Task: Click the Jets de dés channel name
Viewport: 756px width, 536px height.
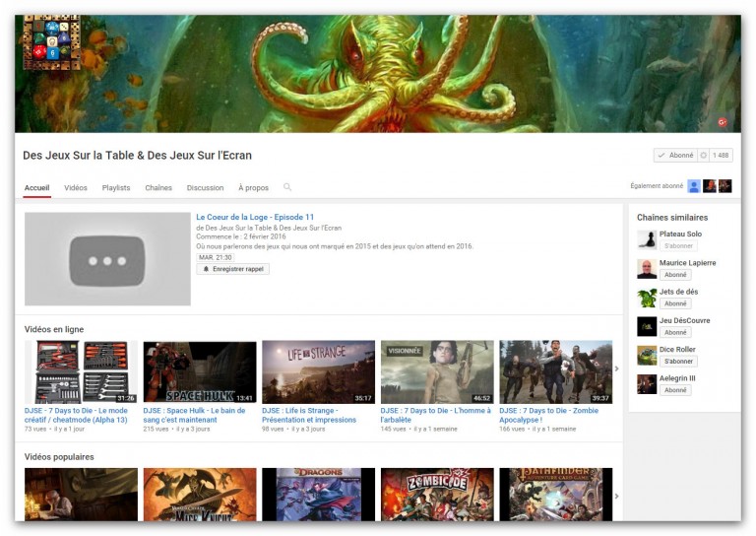Action: 679,292
